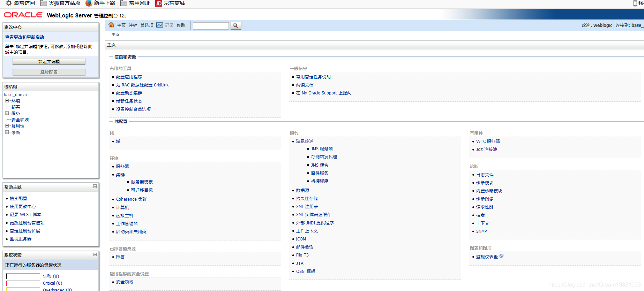Open 搜索配置 help topic
644x291 pixels.
coord(18,198)
